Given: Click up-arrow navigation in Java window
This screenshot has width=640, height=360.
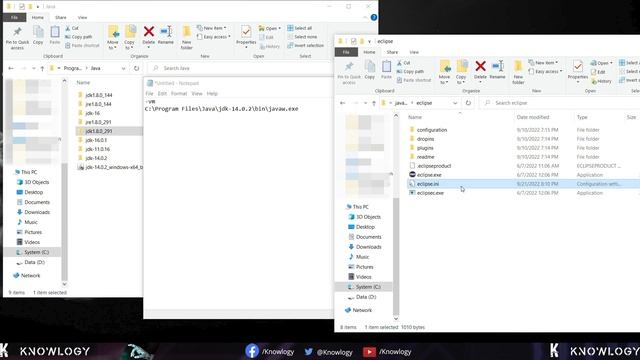Looking at the screenshot, I should click(42, 69).
